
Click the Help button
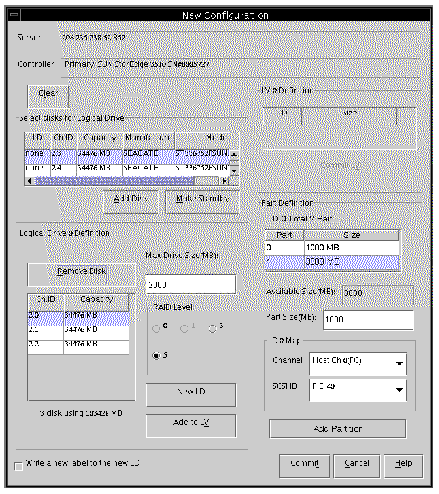click(x=404, y=466)
